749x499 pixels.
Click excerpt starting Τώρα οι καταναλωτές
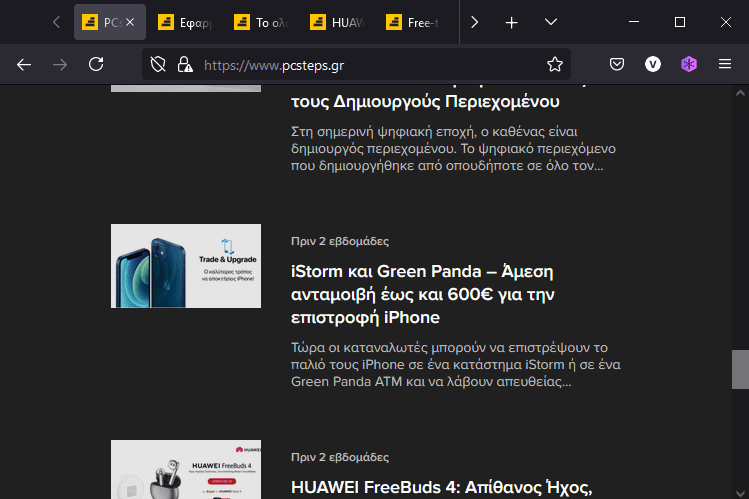(x=456, y=364)
